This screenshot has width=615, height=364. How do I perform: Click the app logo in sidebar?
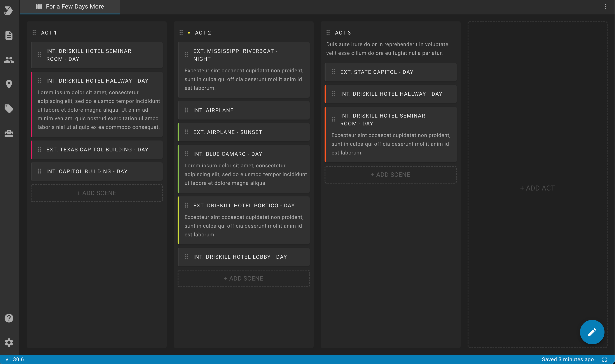(9, 10)
